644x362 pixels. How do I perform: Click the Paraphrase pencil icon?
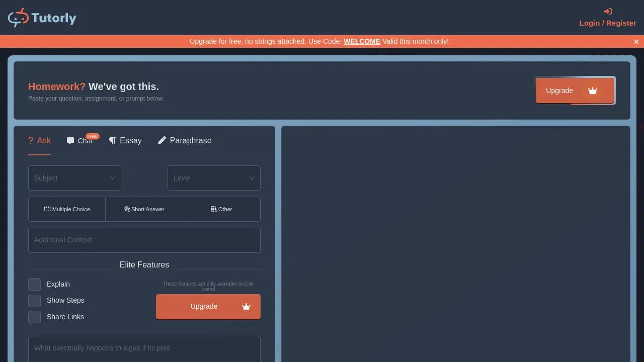[162, 140]
